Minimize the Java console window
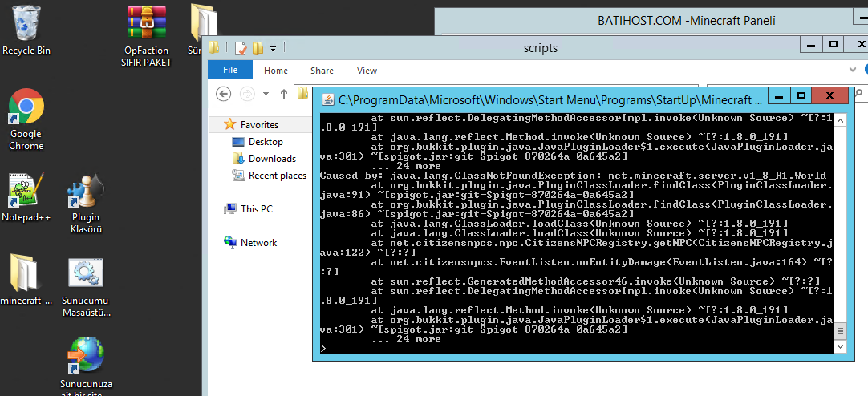This screenshot has width=868, height=396. (780, 96)
